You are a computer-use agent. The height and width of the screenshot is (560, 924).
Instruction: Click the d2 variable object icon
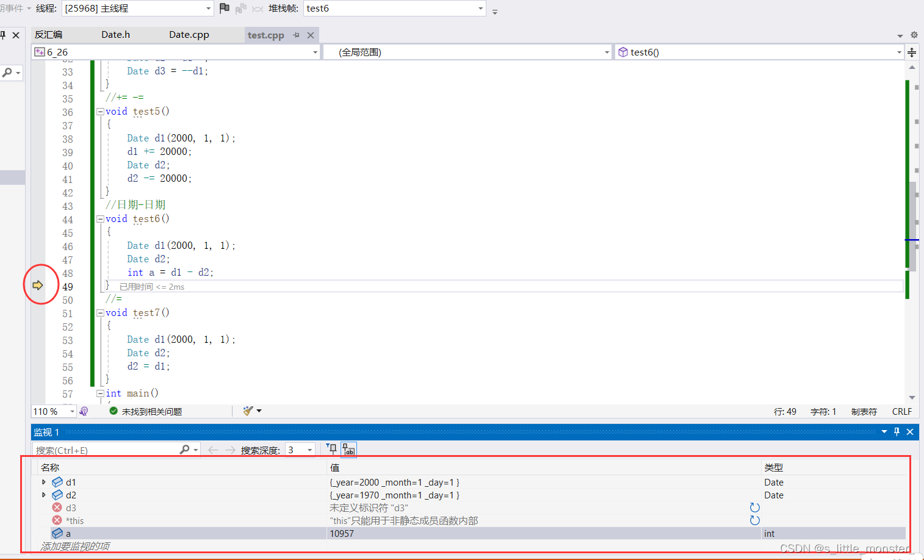[x=57, y=495]
